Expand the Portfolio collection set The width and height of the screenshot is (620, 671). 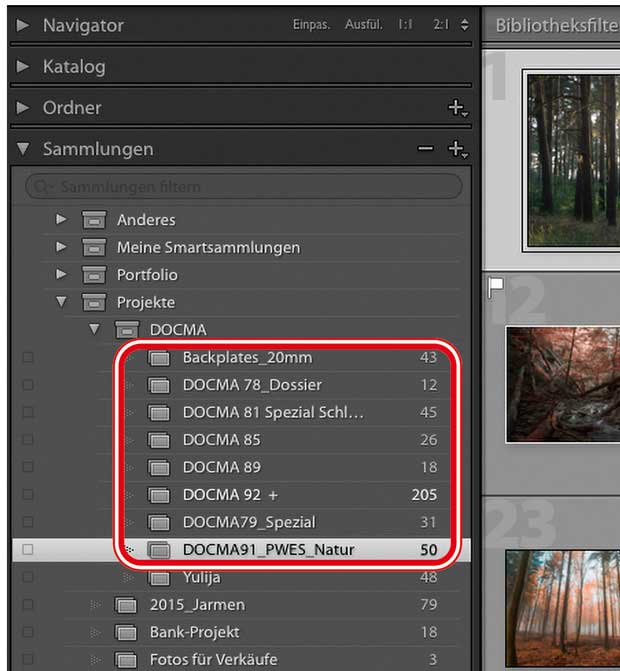click(61, 274)
